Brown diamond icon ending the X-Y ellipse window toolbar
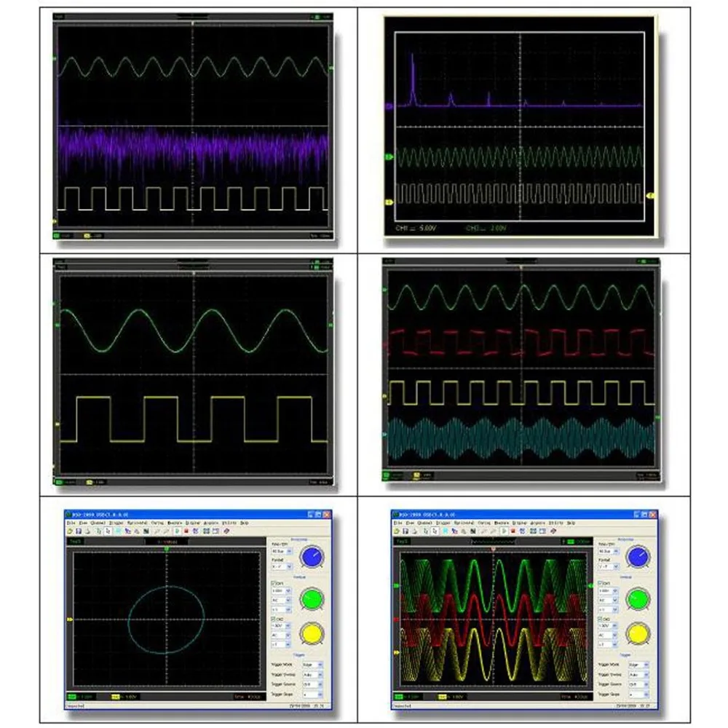Screen dimensions: 728x728 click(226, 531)
